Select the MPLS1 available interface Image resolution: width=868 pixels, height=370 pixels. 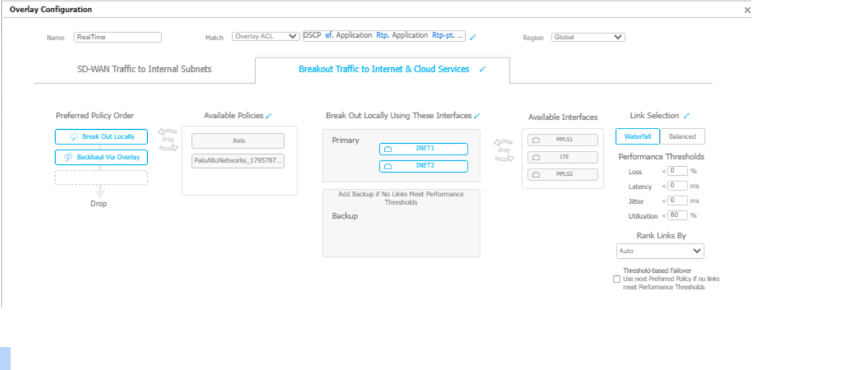[x=563, y=140]
